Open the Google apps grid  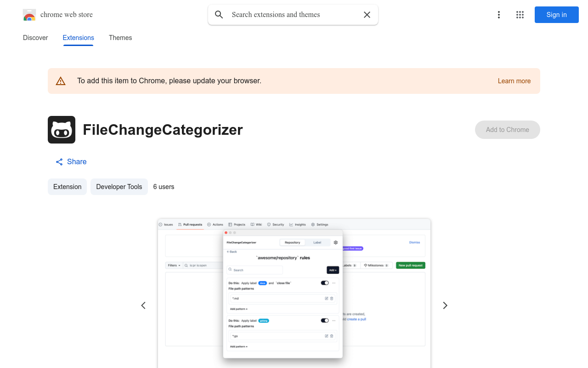pyautogui.click(x=520, y=15)
